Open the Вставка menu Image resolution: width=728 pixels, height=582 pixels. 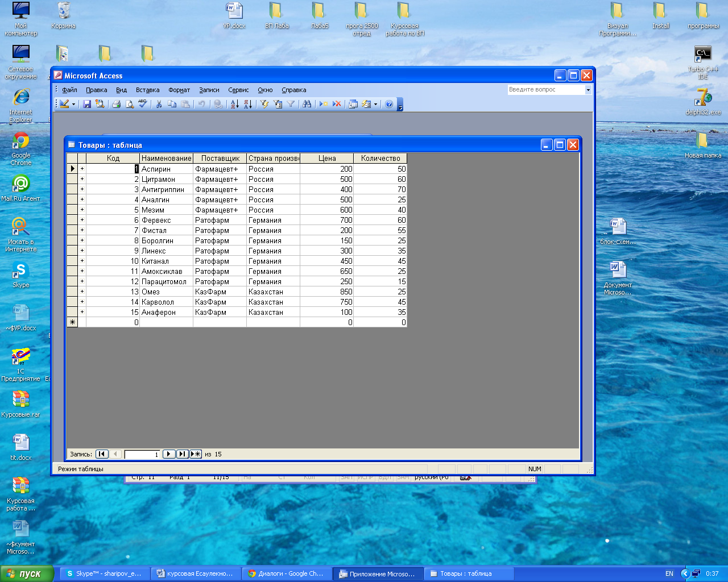point(147,90)
